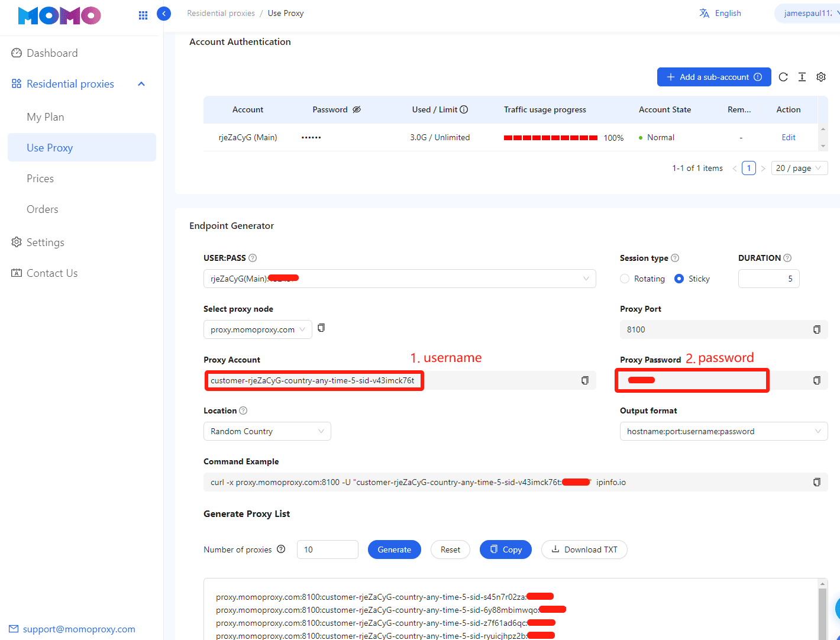Click the support email envelope icon
The image size is (840, 640).
[x=14, y=629]
